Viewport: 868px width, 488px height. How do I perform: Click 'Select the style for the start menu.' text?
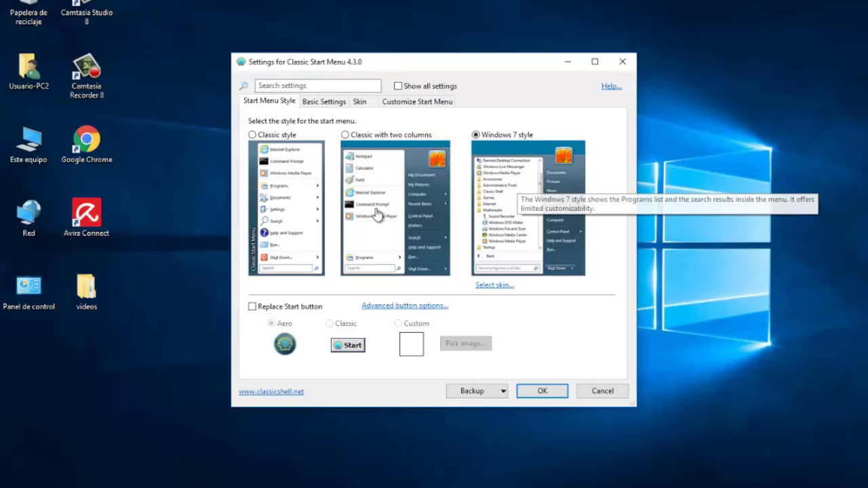coord(302,121)
